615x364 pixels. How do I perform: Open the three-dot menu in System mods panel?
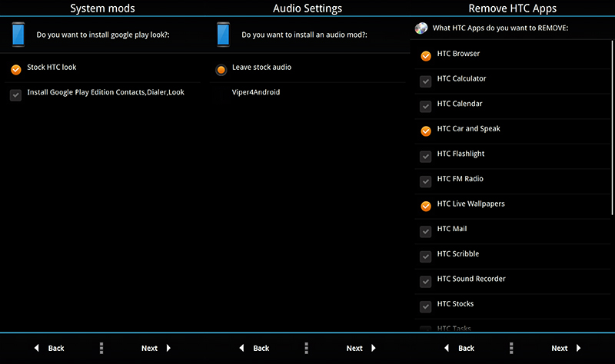click(101, 348)
